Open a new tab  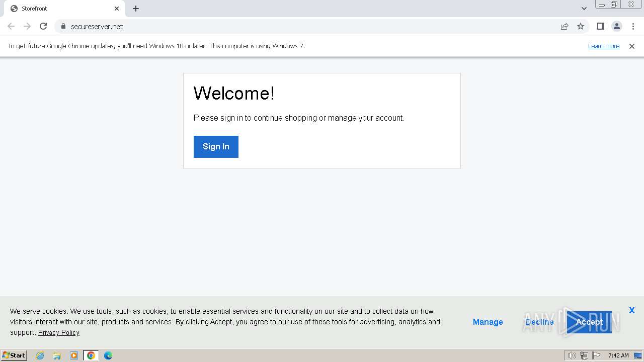click(136, 9)
